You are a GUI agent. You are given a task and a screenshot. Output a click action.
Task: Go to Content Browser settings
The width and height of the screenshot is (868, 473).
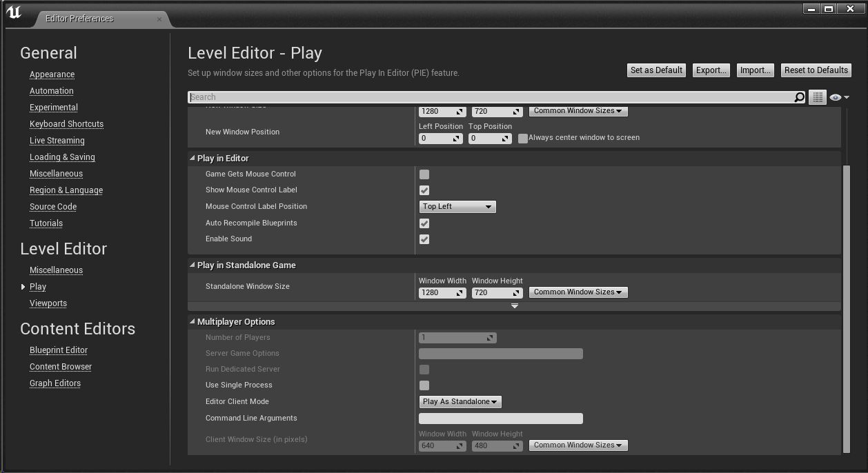[x=61, y=367]
